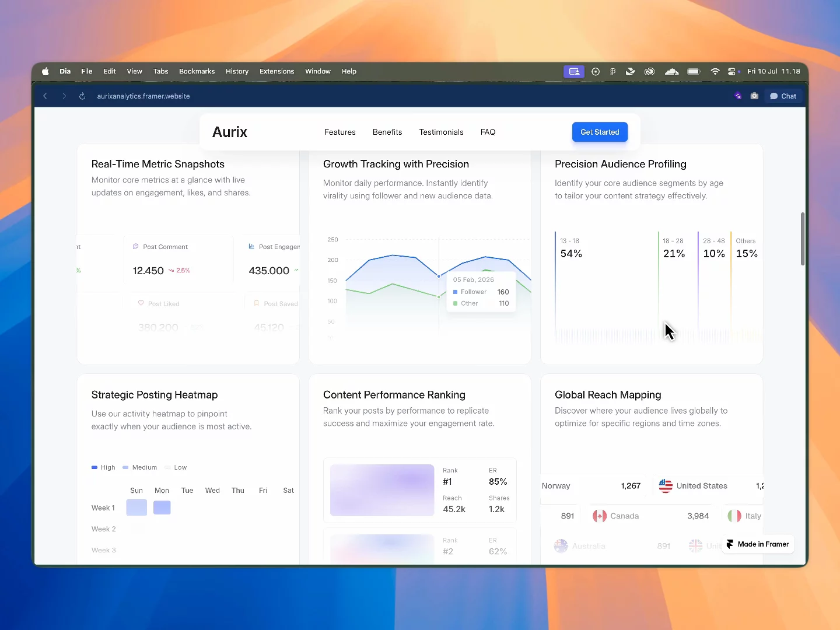Click the Post Liked heart icon
The height and width of the screenshot is (630, 840).
click(x=141, y=303)
